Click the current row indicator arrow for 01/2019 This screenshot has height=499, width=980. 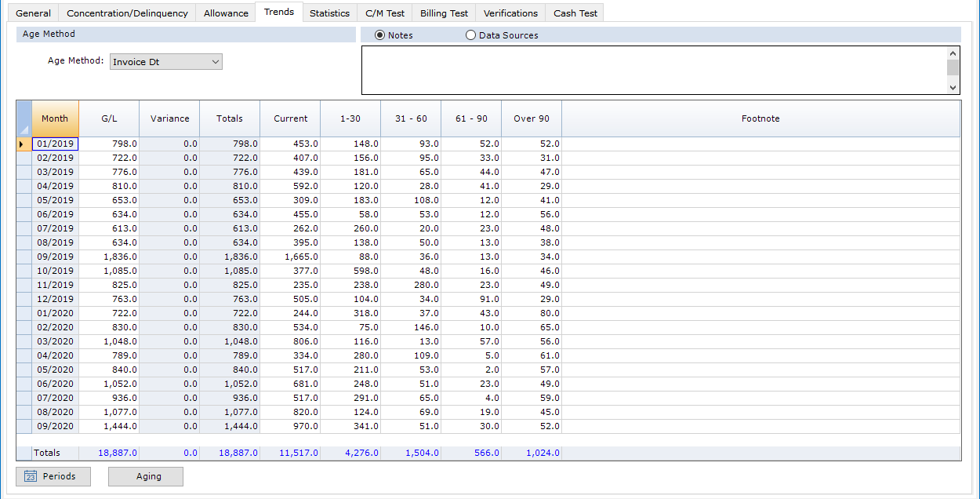tap(22, 144)
